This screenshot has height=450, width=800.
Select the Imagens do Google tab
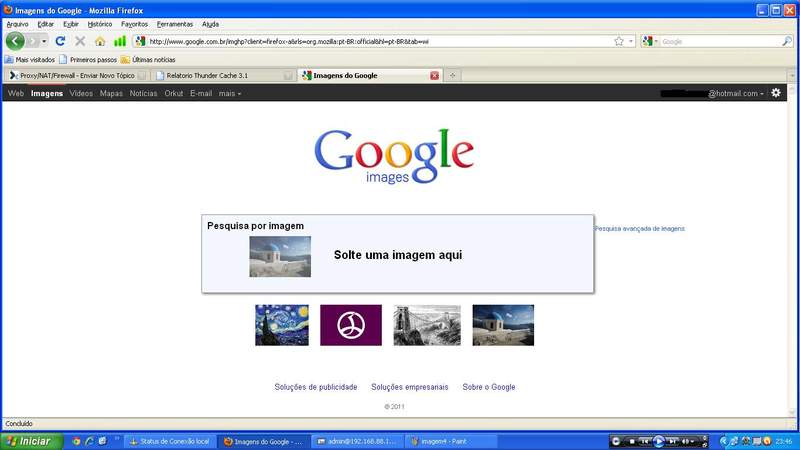[x=370, y=76]
